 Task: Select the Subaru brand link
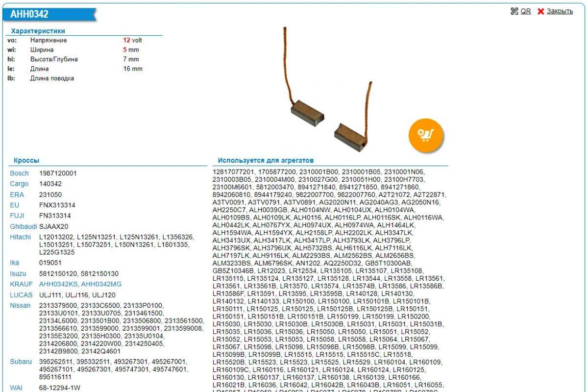pos(21,362)
